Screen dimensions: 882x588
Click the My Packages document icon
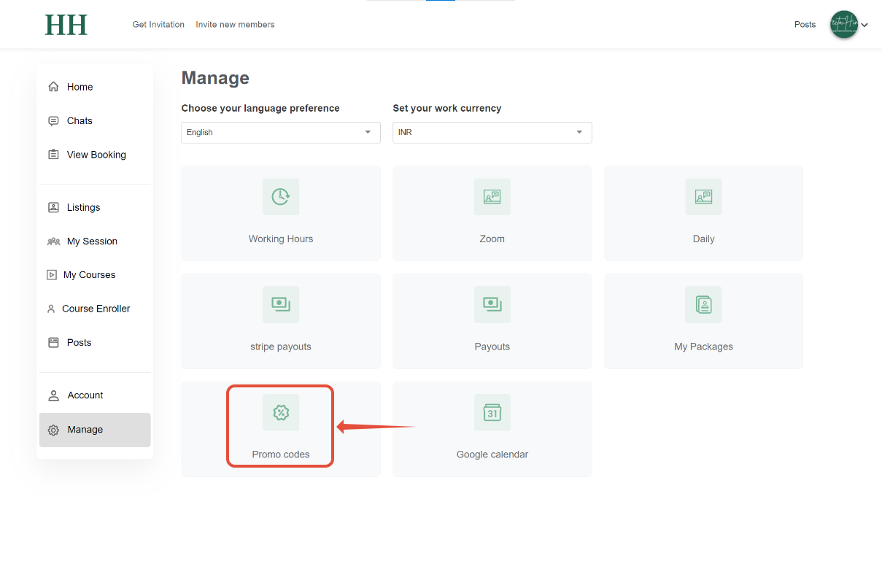click(x=704, y=304)
